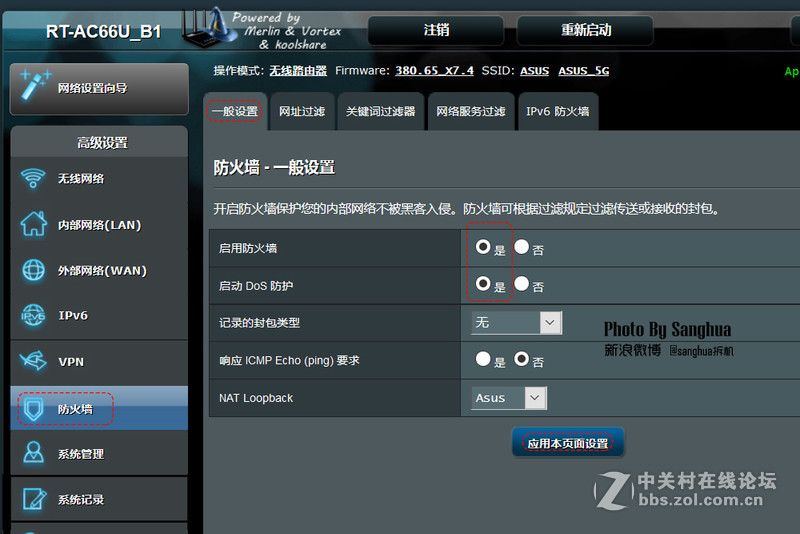800x534 pixels.
Task: Click the 网络设置向导 button
Action: coord(99,88)
